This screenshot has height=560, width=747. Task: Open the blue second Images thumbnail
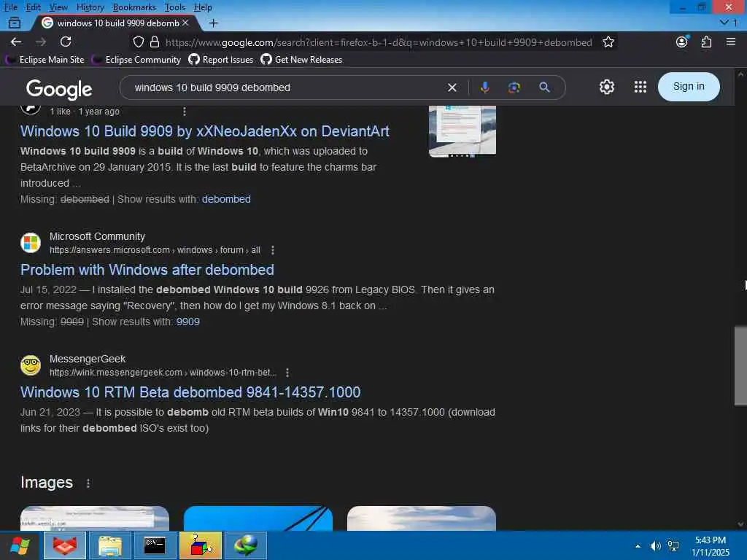[258, 518]
